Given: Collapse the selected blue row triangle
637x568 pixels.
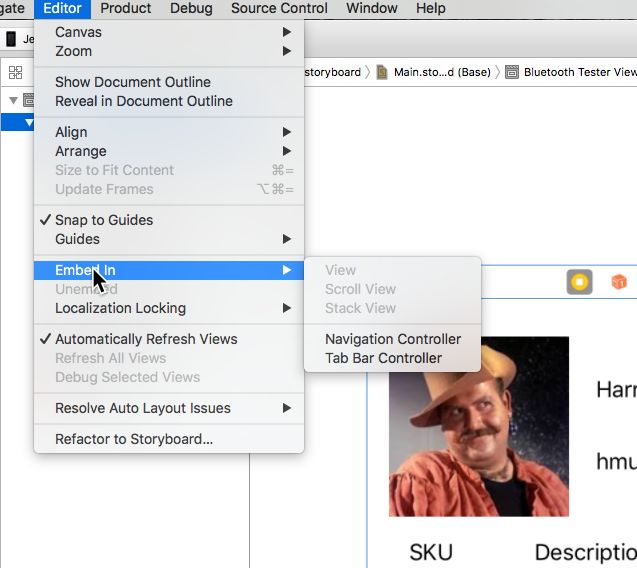Looking at the screenshot, I should [x=29, y=122].
